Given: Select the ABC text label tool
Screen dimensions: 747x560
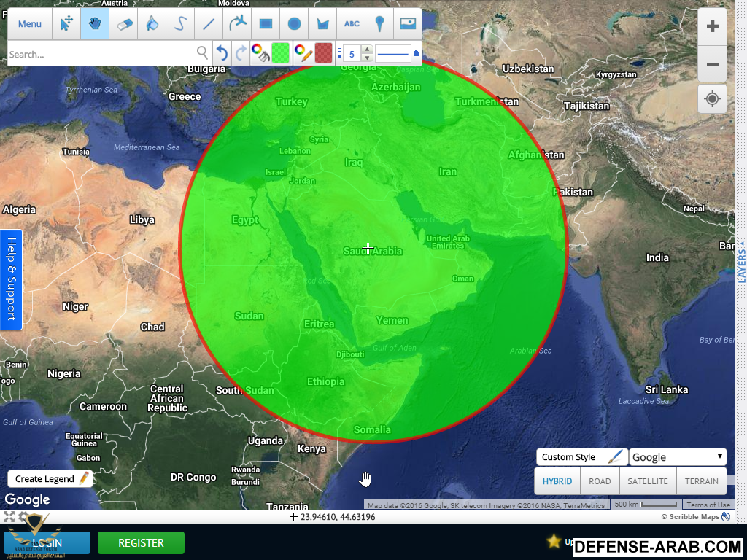Looking at the screenshot, I should pos(352,24).
